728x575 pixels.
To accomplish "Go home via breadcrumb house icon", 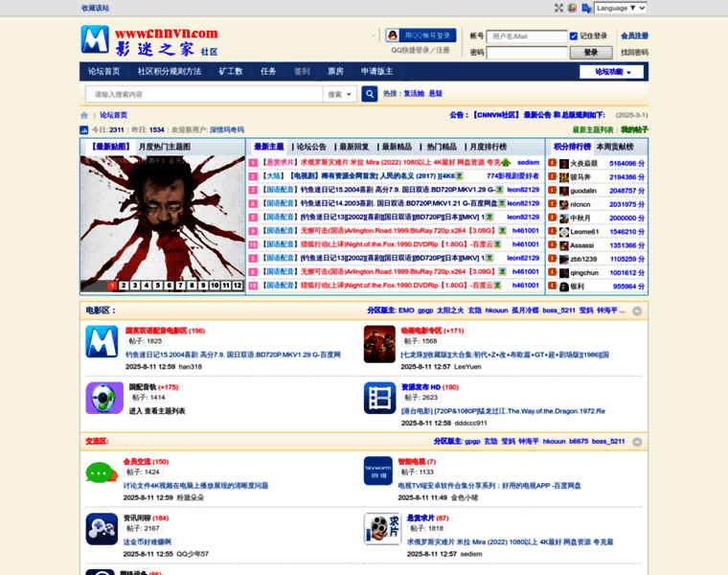I will pyautogui.click(x=84, y=115).
